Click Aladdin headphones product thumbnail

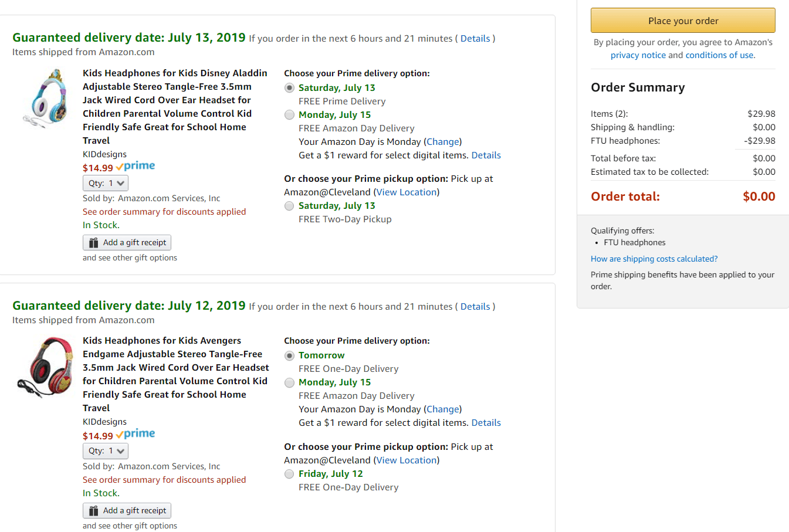point(45,97)
